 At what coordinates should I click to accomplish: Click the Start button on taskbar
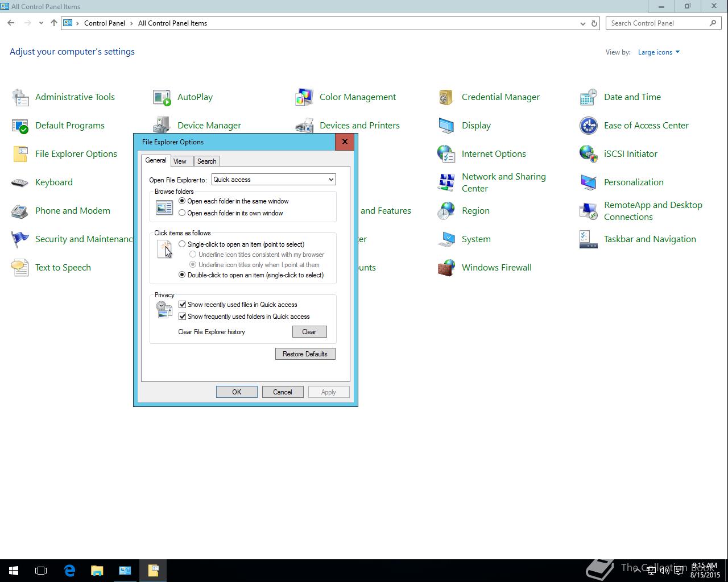[14, 571]
